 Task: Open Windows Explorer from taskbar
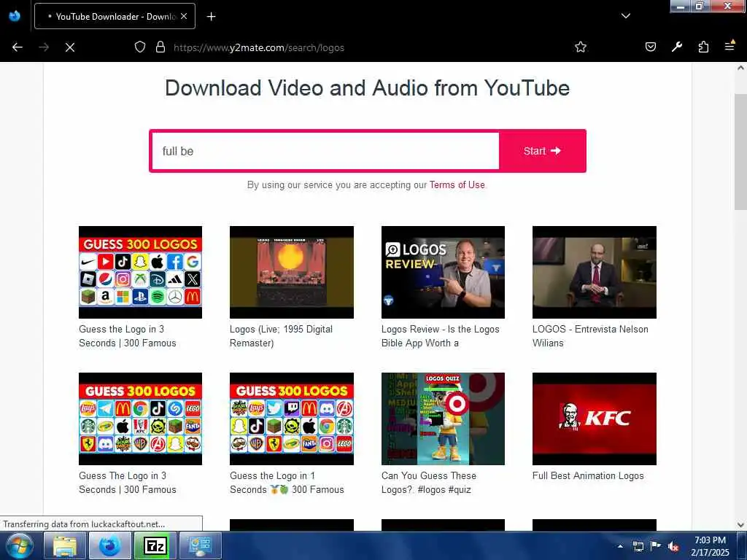tap(65, 545)
